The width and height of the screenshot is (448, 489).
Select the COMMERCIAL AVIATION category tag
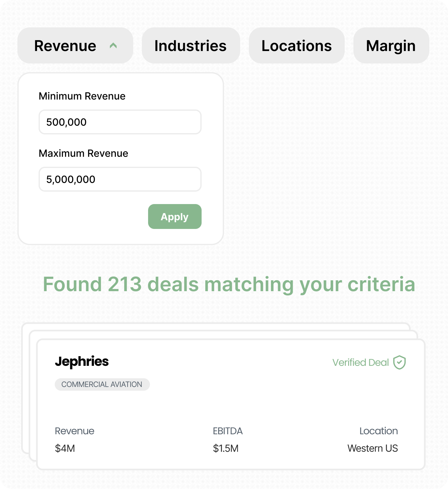click(x=102, y=384)
